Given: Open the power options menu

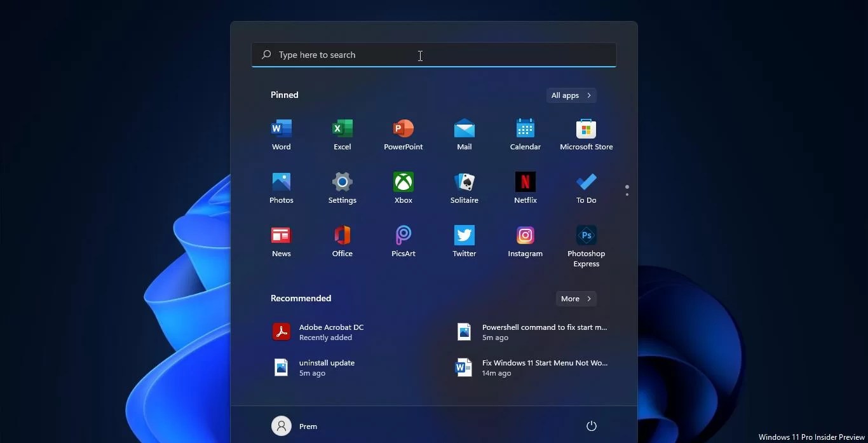Looking at the screenshot, I should 592,426.
